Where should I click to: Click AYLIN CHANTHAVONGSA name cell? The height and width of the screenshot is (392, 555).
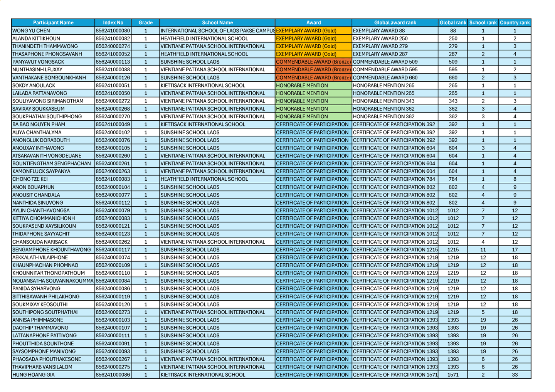[x=53, y=210]
